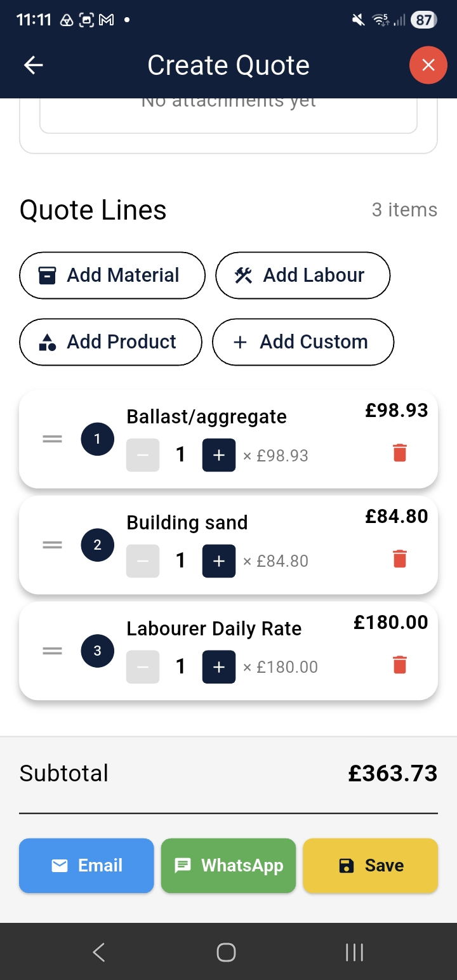Save the quote

371,866
